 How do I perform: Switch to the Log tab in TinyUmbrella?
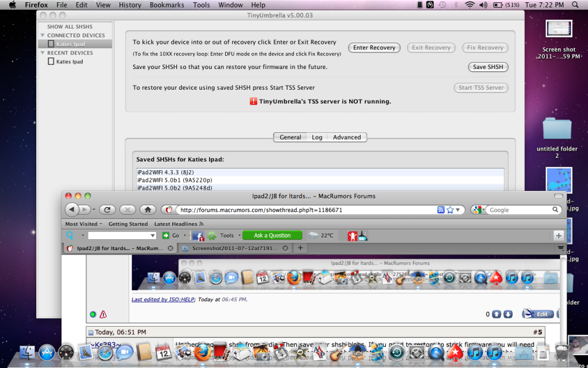point(317,137)
